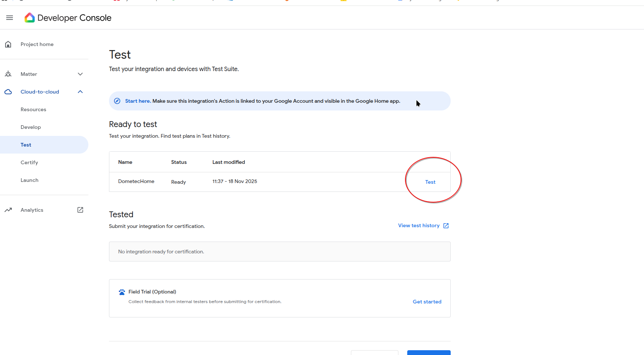This screenshot has width=644, height=355.
Task: Select Certify in the sidebar
Action: click(x=29, y=162)
